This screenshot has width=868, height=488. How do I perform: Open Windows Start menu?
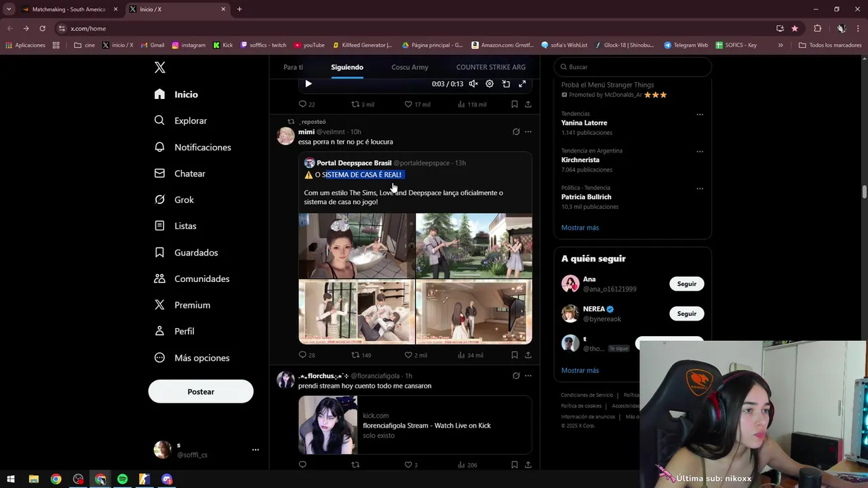(x=11, y=479)
